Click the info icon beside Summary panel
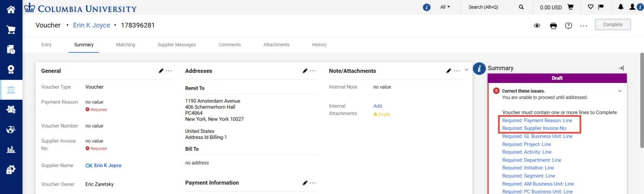The height and width of the screenshot is (194, 644). click(479, 68)
